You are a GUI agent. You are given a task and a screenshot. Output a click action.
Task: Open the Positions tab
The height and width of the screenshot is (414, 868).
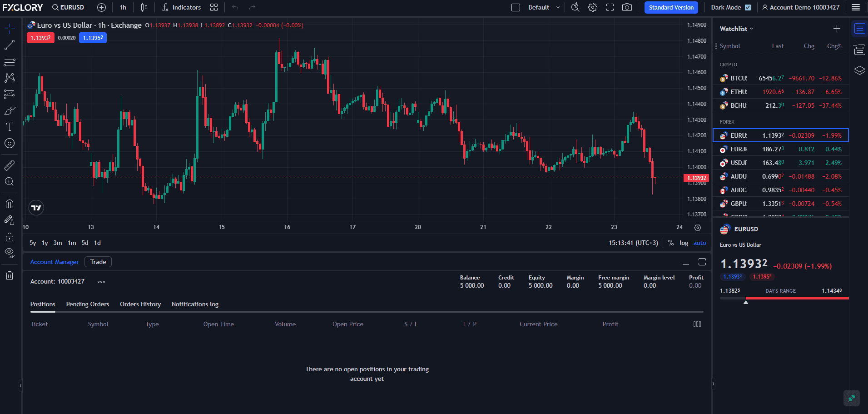(x=43, y=304)
